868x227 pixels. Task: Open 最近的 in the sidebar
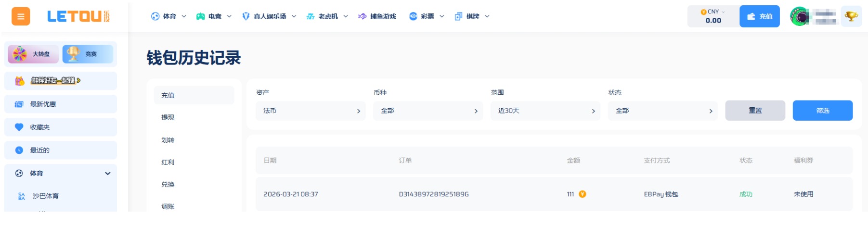coord(61,150)
